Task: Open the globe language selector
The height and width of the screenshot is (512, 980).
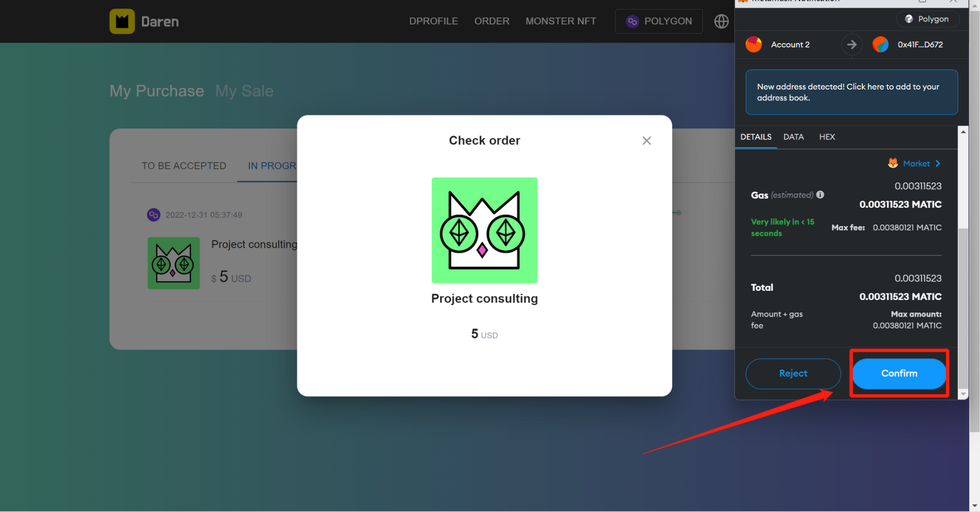Action: pyautogui.click(x=721, y=21)
